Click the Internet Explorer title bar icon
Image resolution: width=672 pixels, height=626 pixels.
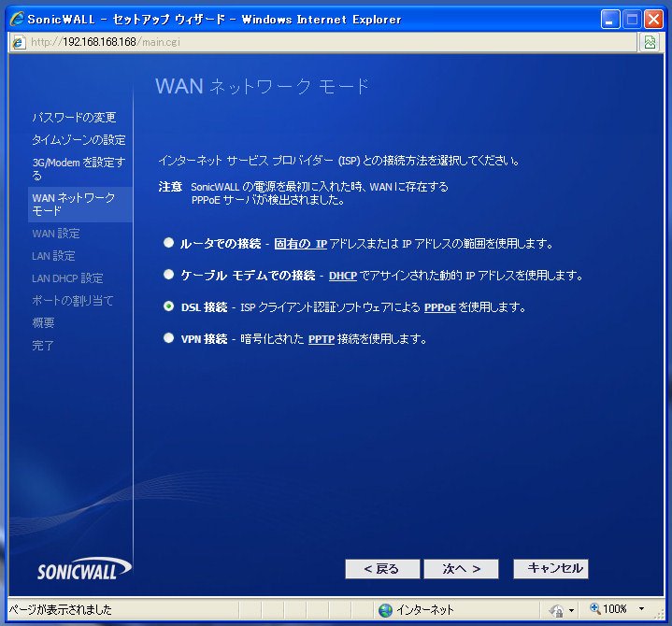(18, 19)
